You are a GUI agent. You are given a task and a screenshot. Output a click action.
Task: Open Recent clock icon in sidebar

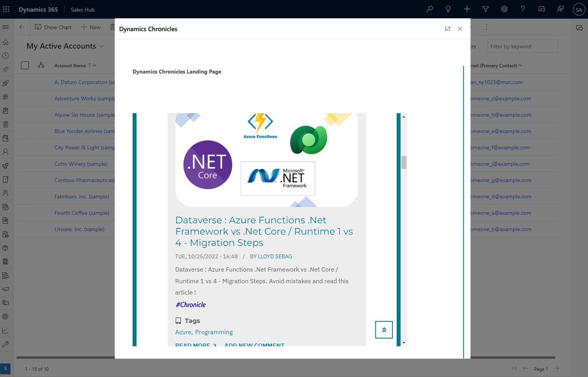click(5, 56)
